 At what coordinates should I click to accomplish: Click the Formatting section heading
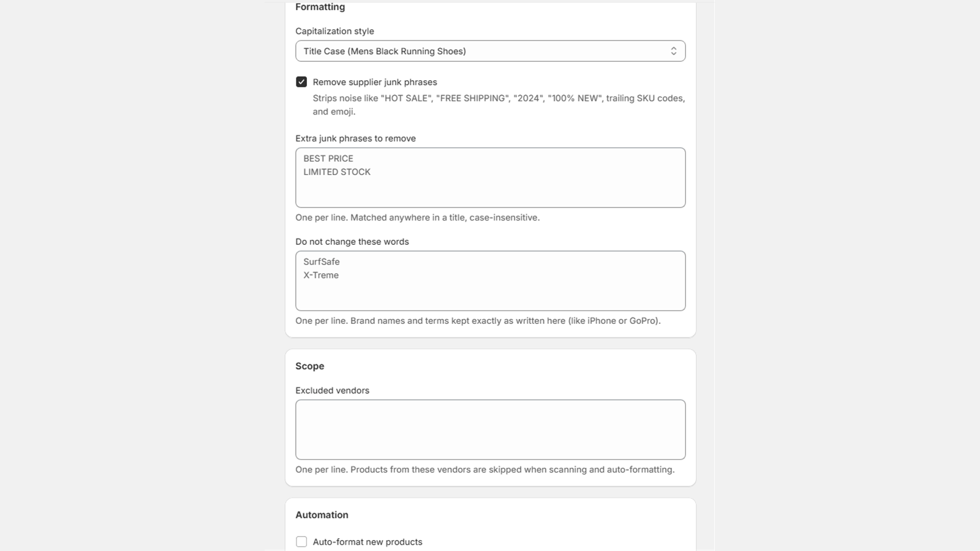pyautogui.click(x=320, y=7)
